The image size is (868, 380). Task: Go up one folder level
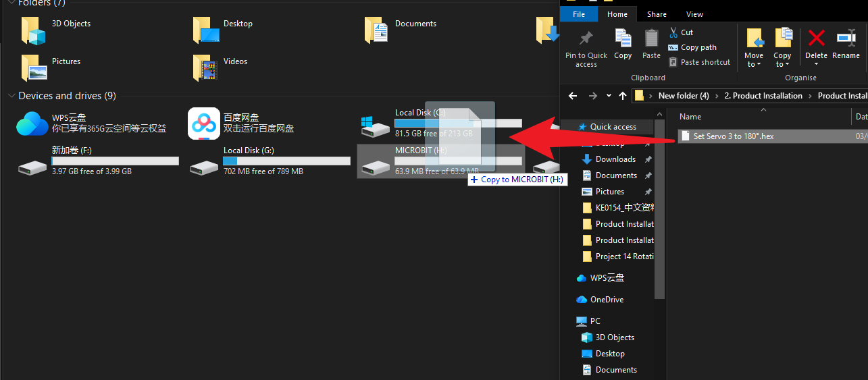[623, 96]
